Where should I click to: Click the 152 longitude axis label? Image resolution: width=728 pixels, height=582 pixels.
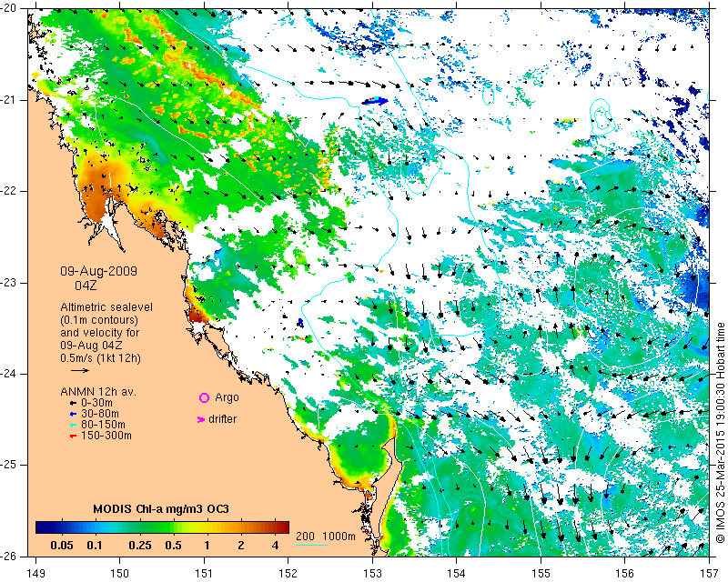coord(288,574)
